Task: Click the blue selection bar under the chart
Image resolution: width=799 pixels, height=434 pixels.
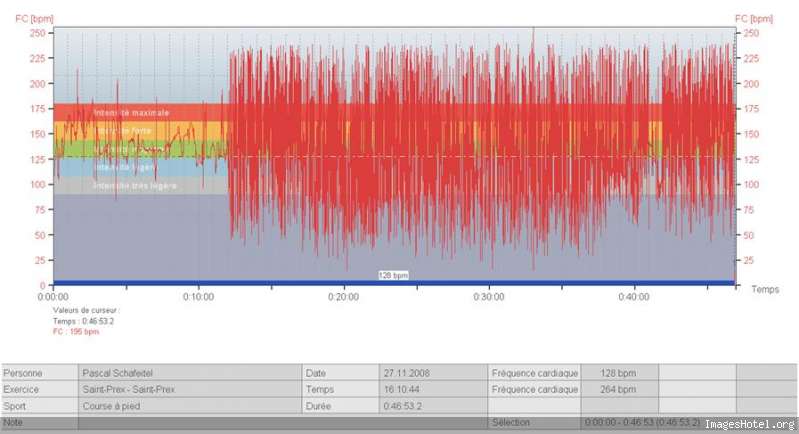Action: pyautogui.click(x=394, y=282)
